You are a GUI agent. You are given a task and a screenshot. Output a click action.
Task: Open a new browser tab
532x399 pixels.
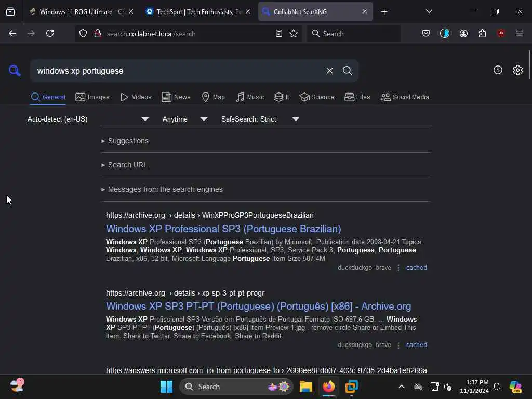pos(384,12)
